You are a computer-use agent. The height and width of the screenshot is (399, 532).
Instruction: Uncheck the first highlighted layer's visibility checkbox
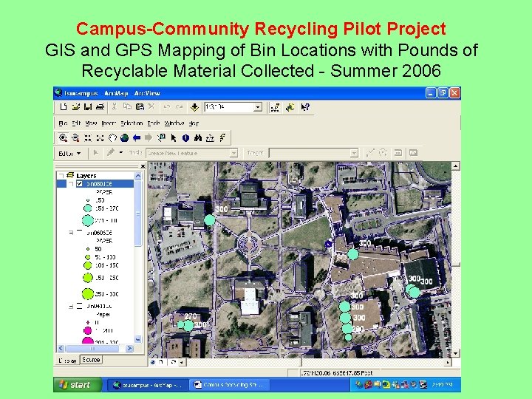(x=80, y=184)
